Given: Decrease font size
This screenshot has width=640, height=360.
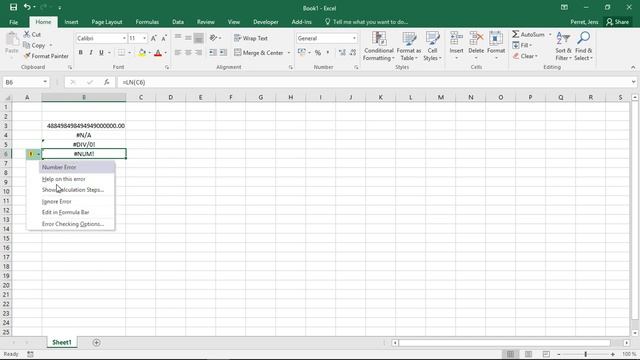Looking at the screenshot, I should (164, 38).
